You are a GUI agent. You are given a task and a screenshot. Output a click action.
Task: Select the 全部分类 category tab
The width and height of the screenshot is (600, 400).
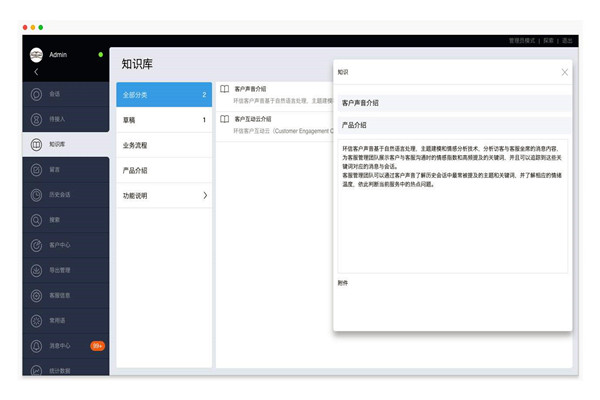point(164,95)
